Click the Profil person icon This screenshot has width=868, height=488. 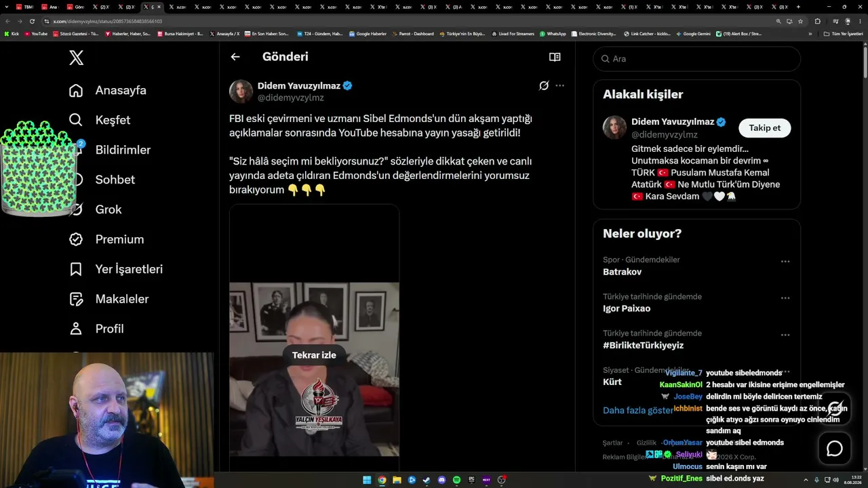click(x=76, y=329)
